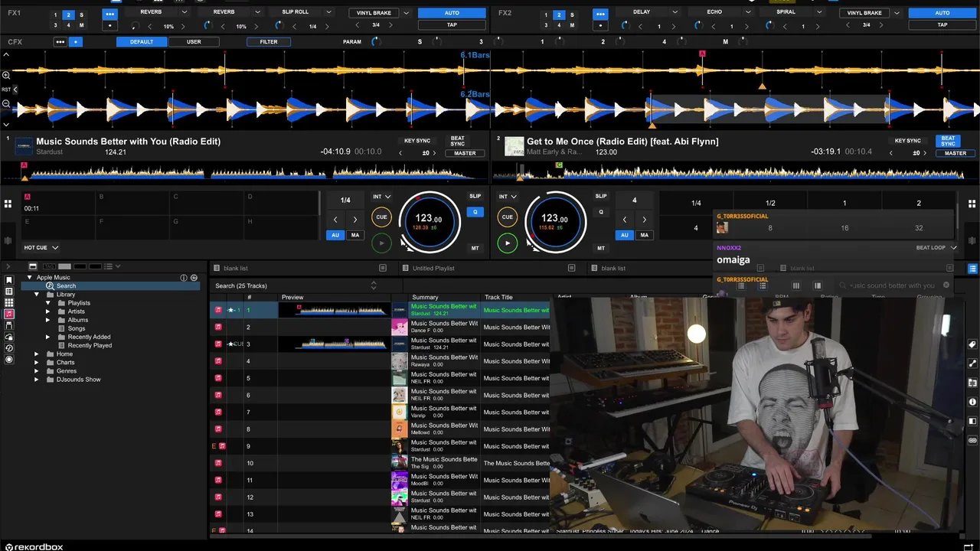Adjust the first FX1 REVERB level knob

tap(135, 26)
